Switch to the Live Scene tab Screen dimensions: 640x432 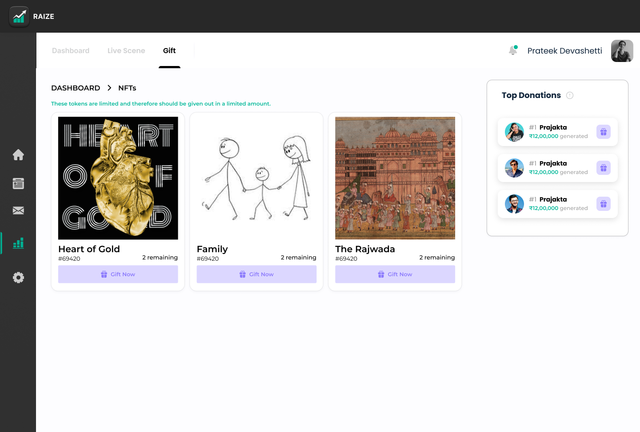point(126,51)
